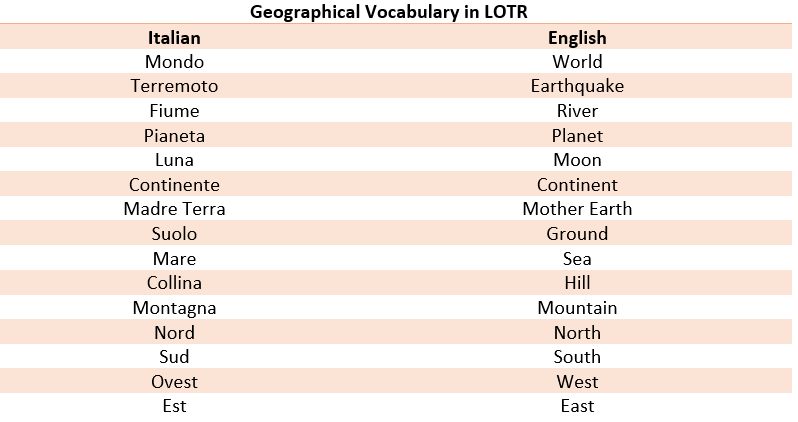Select the South cell
Screen dimensions: 798x422
577,357
